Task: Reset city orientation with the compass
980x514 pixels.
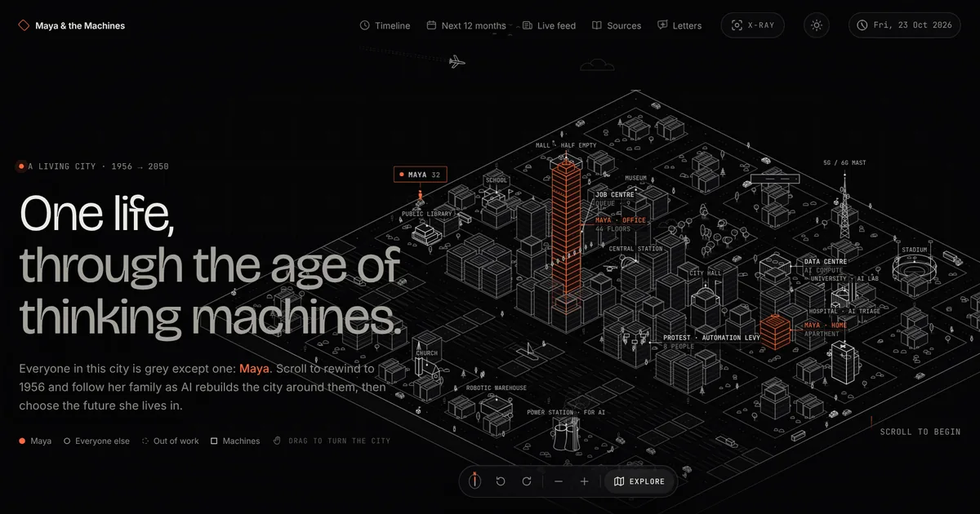Action: tap(474, 481)
